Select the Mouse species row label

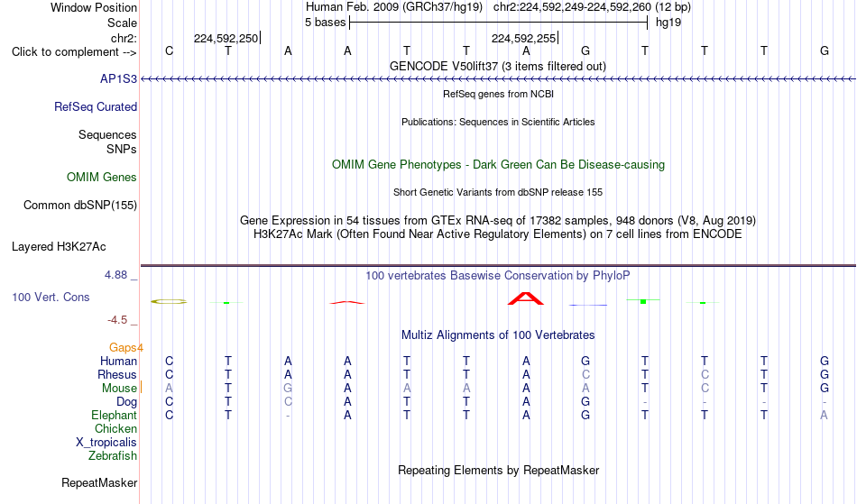pos(119,389)
